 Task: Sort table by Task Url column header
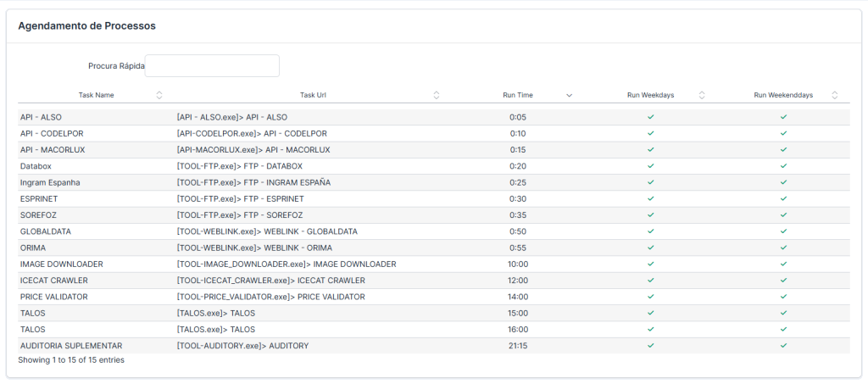[313, 95]
